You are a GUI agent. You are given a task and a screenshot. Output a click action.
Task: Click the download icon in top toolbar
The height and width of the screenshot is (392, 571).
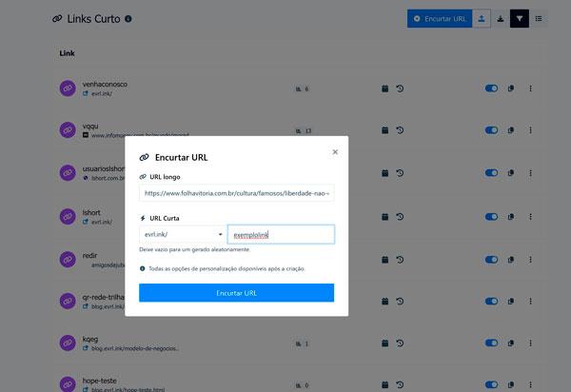(501, 18)
